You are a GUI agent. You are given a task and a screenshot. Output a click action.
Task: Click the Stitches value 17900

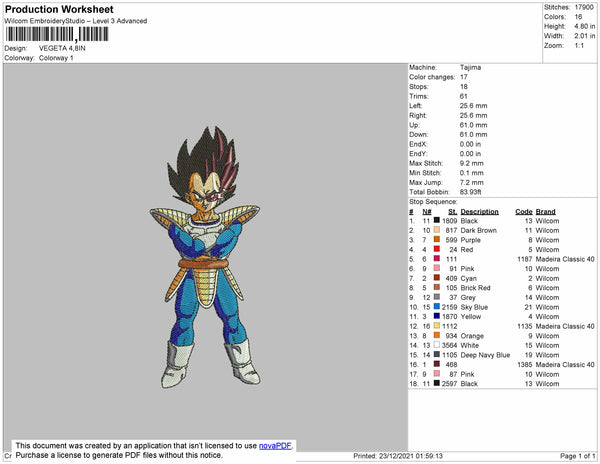(584, 7)
